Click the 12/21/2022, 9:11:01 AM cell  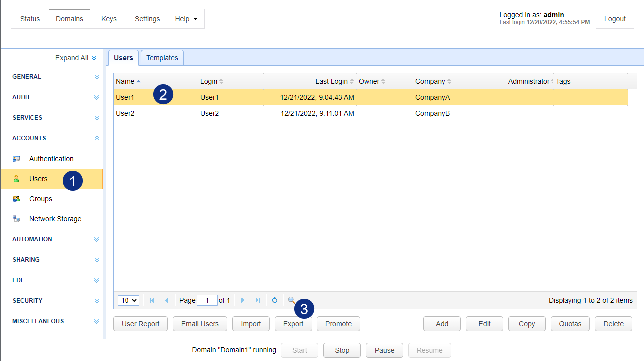(310, 113)
